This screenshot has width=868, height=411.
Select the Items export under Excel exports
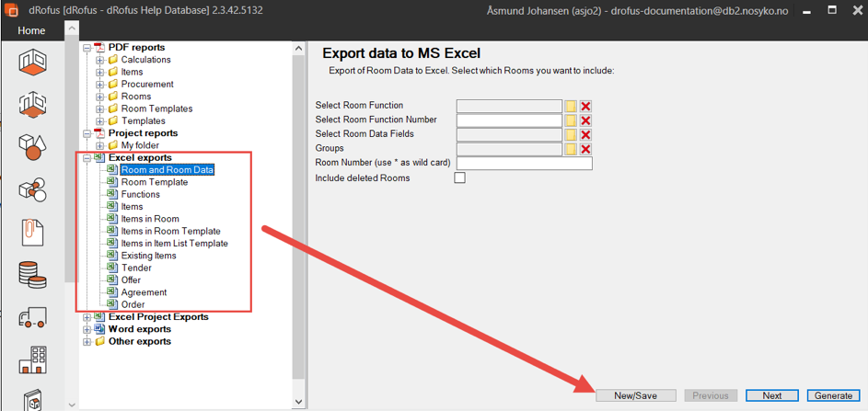point(132,206)
